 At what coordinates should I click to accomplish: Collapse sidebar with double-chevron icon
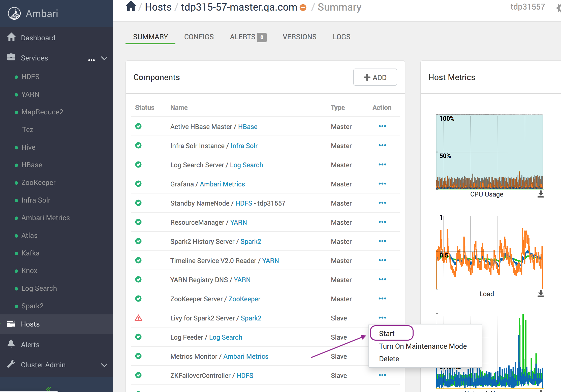pyautogui.click(x=48, y=389)
